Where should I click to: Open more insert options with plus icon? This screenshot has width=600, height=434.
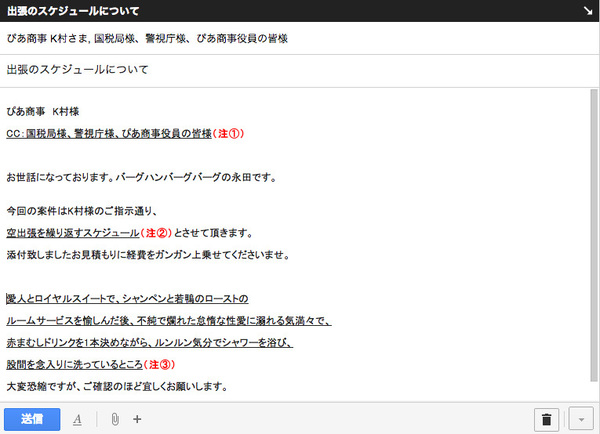tap(138, 419)
